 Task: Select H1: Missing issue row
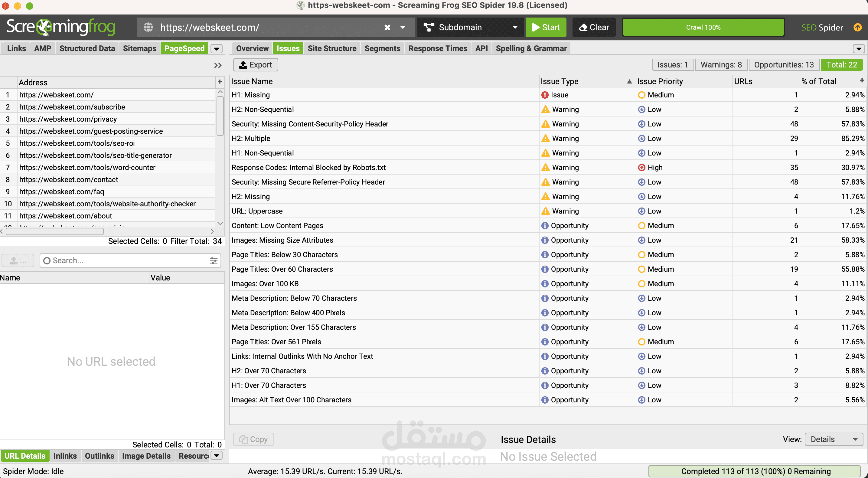[548, 95]
